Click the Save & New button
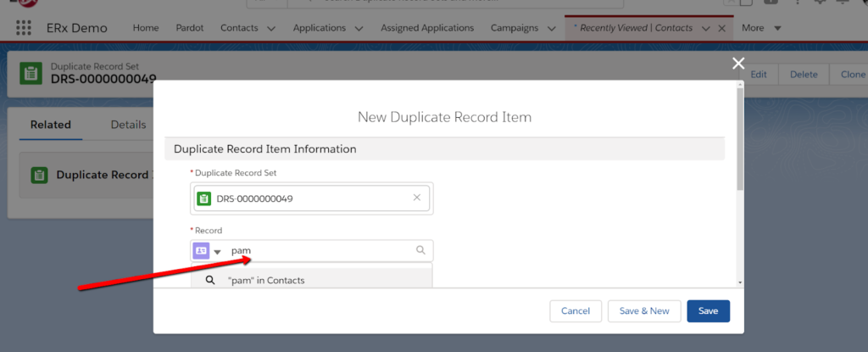 click(644, 311)
